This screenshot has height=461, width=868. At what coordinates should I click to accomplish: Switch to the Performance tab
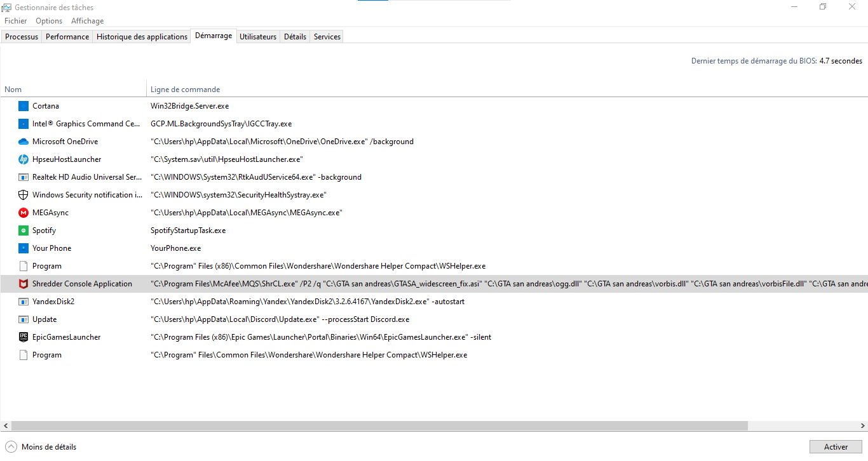coord(67,37)
